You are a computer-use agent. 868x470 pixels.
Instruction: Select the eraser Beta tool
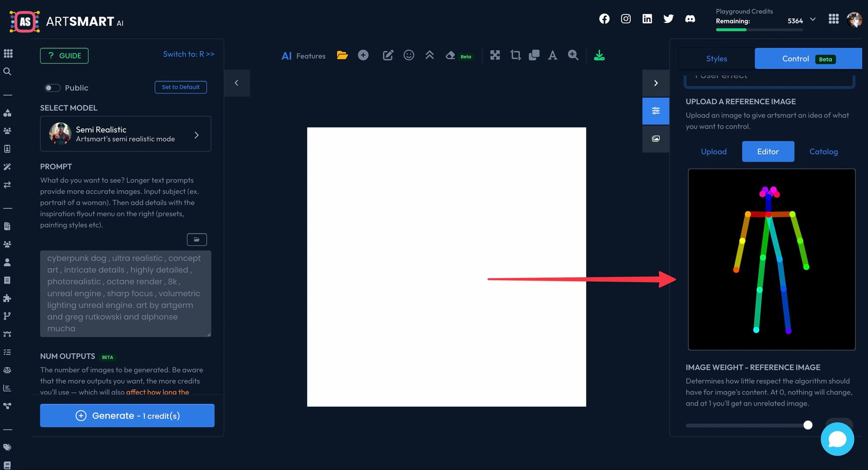(459, 56)
